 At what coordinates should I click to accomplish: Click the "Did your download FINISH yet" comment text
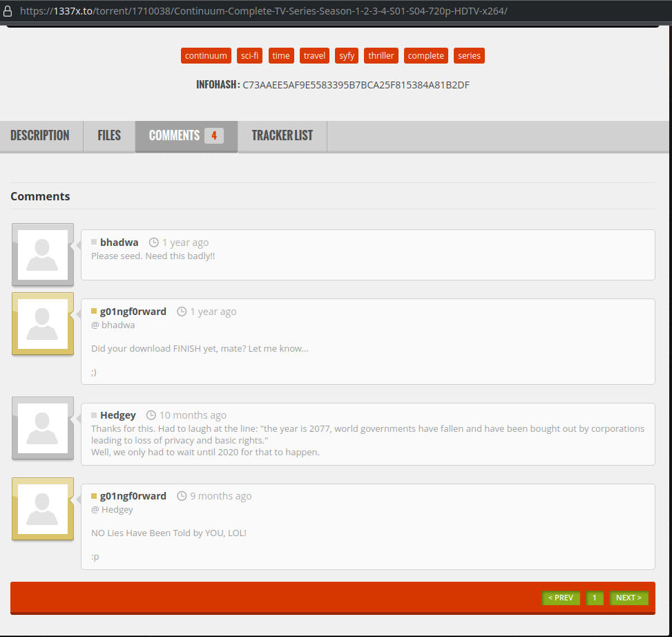click(200, 348)
